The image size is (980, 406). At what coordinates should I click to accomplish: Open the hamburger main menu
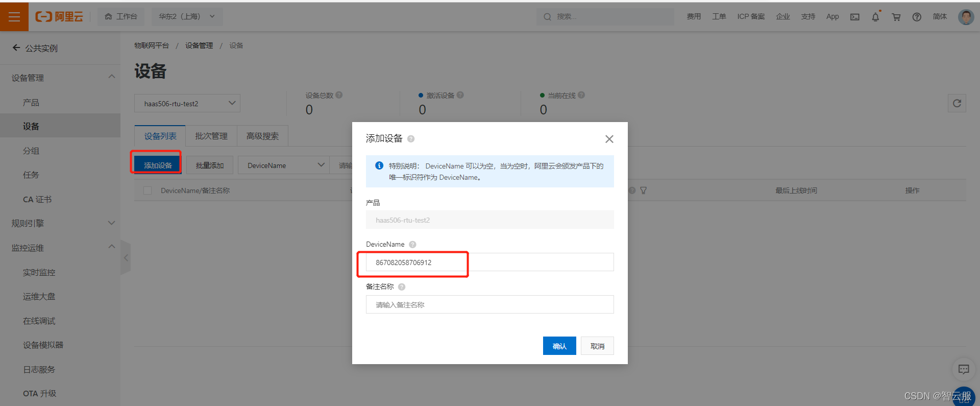[x=14, y=17]
